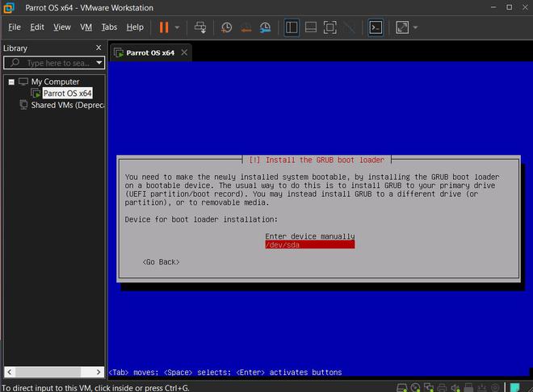
Task: Collapse the My Computer tree node
Action: 11,81
